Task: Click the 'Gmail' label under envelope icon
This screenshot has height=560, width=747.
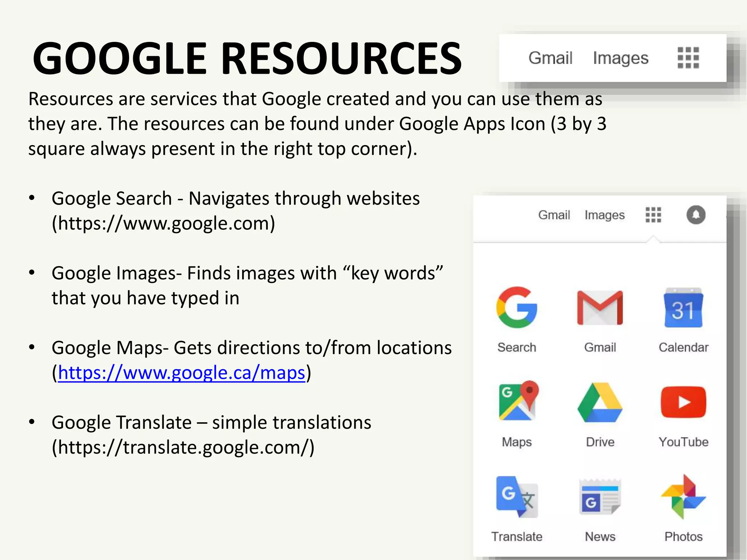Action: click(x=600, y=347)
